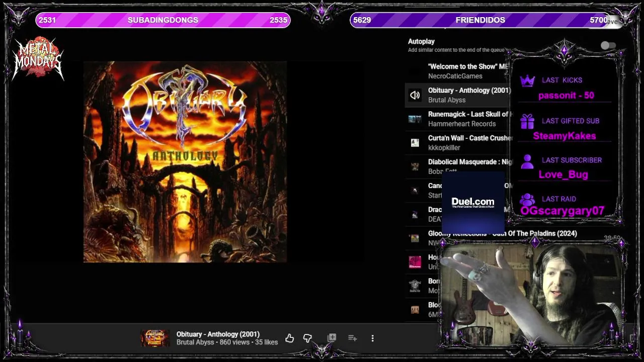The height and width of the screenshot is (362, 644).
Task: Click the Metal Mondays logo
Action: (38, 59)
